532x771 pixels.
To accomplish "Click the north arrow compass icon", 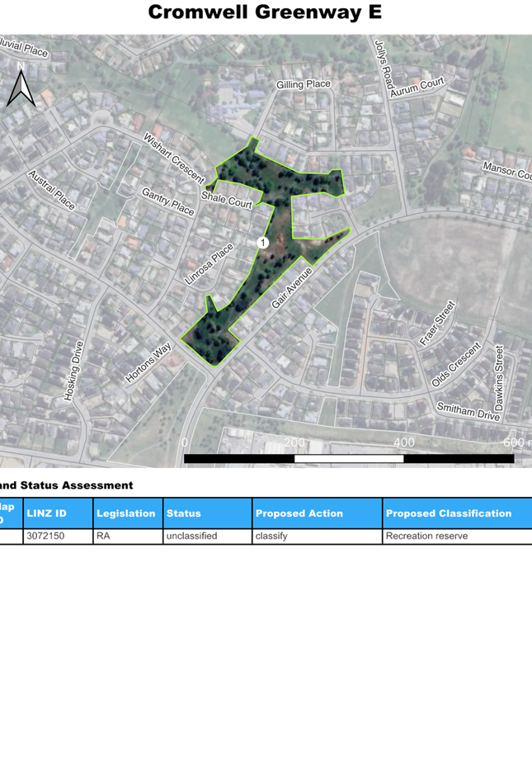I will click(21, 86).
